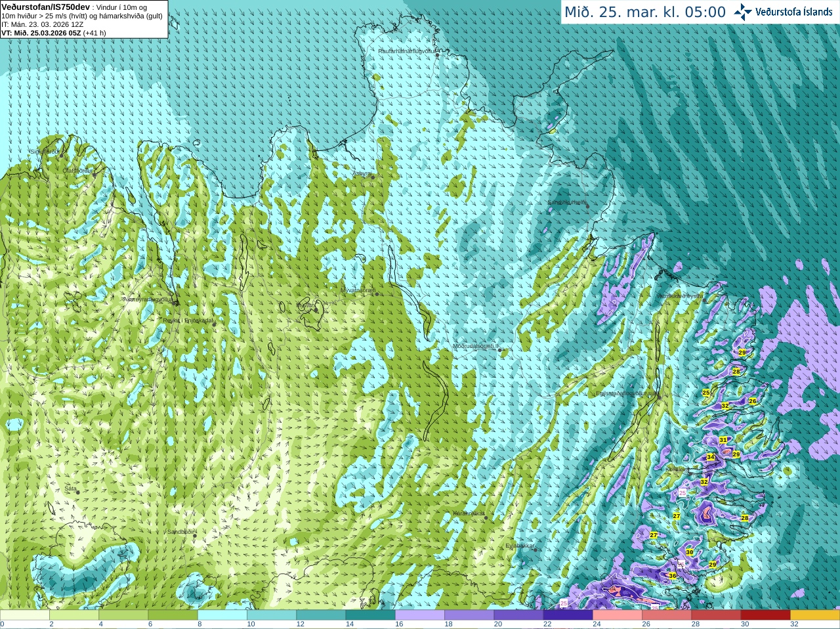Click the Möðrudalsöræfi station label
Screen dimensions: 840x629
tap(475, 346)
